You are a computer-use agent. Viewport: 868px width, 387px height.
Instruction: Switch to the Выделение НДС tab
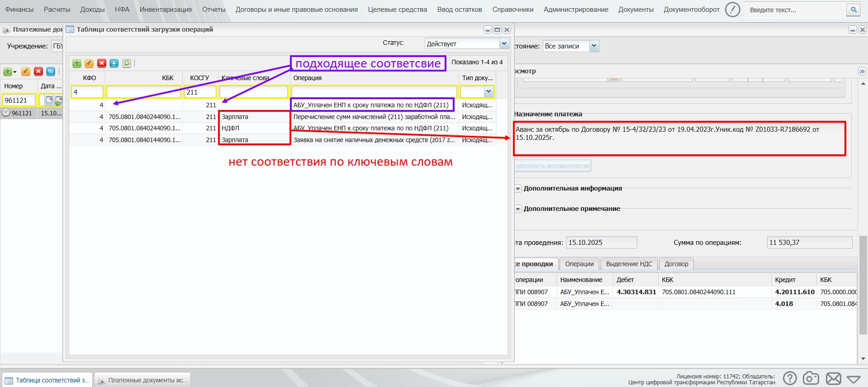[629, 264]
